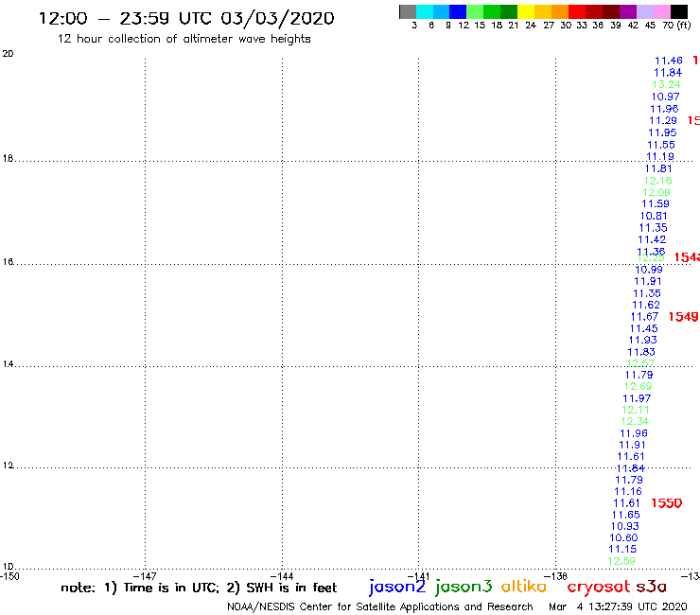Click the green wave height 13.24
This screenshot has width=700, height=615.
[666, 85]
